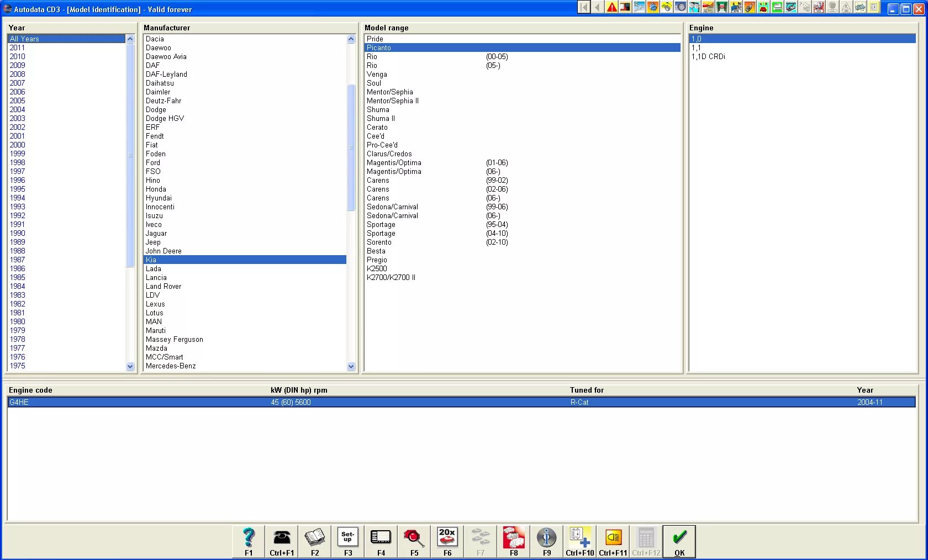Select Pride in the Model range list
The height and width of the screenshot is (560, 928).
[523, 39]
